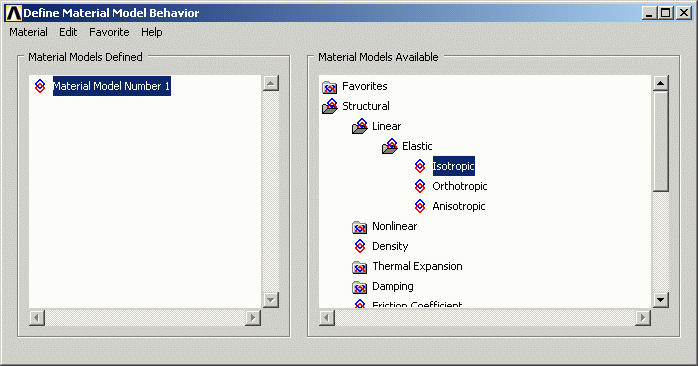Click the Friction Coefficient diamond icon
Viewport: 698px width, 366px height.
coord(360,304)
